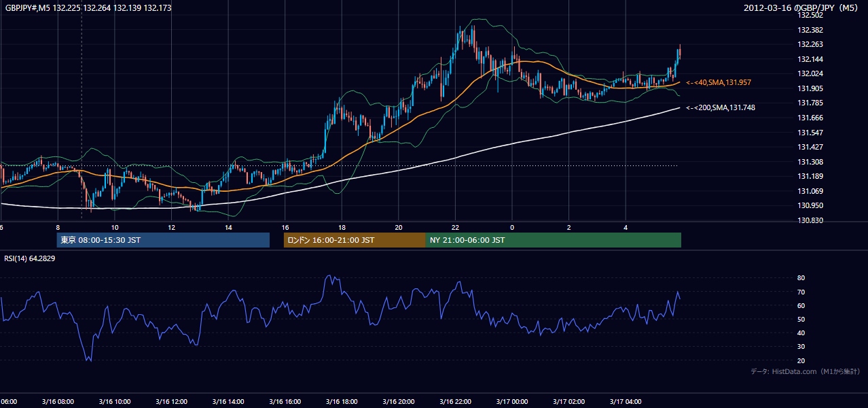Click price axis label 131.666
The height and width of the screenshot is (408, 868).
click(810, 118)
